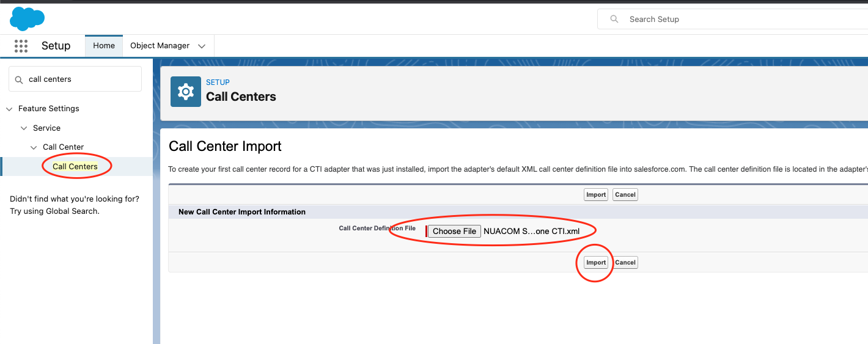Screen dimensions: 868x344
Task: Click the top Import button
Action: (596, 195)
